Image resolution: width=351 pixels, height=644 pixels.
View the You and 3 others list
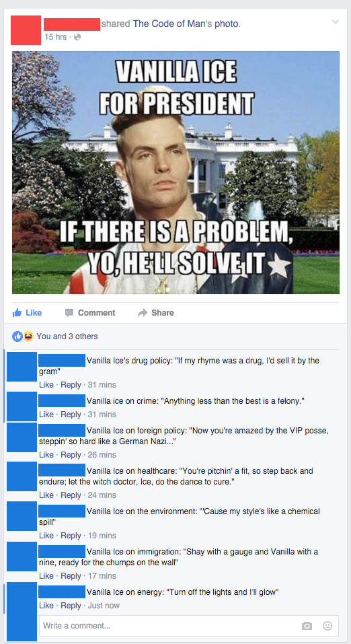coord(67,336)
